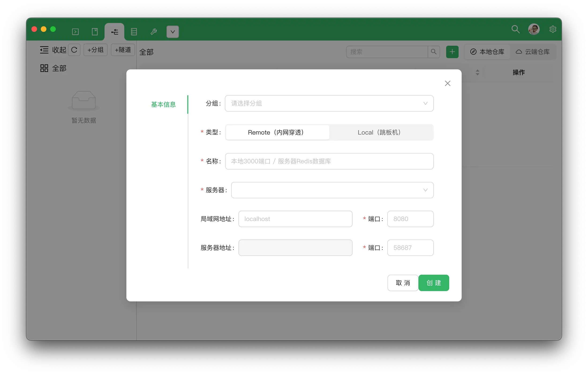This screenshot has width=588, height=375.
Task: Open the server list icon
Action: (x=134, y=32)
